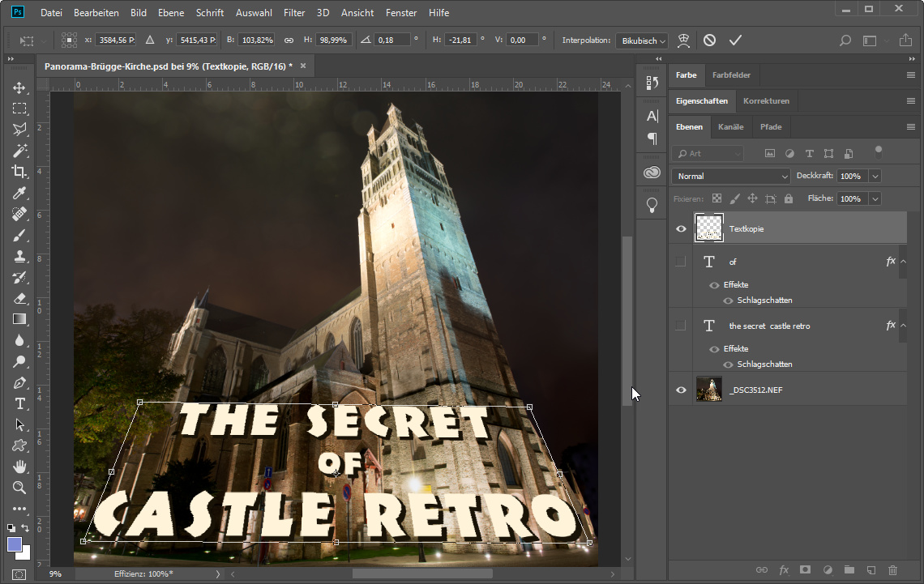The width and height of the screenshot is (924, 584).
Task: Select the Horizontal Type tool
Action: pos(19,403)
